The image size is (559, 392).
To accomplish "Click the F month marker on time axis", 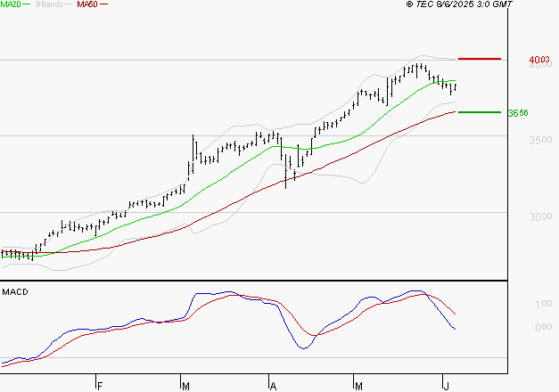I will (x=99, y=386).
